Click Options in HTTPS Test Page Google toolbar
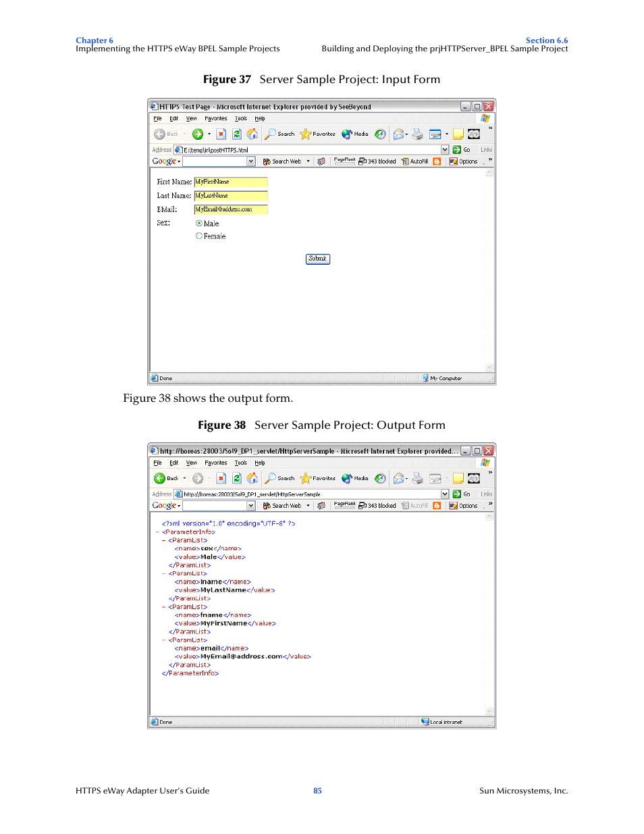The height and width of the screenshot is (834, 644). pos(464,161)
